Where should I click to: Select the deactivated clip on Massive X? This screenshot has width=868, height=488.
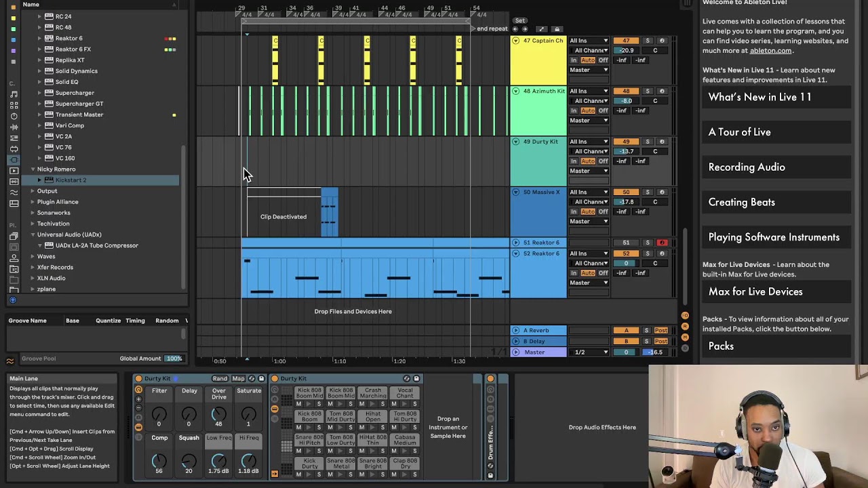[x=283, y=213]
